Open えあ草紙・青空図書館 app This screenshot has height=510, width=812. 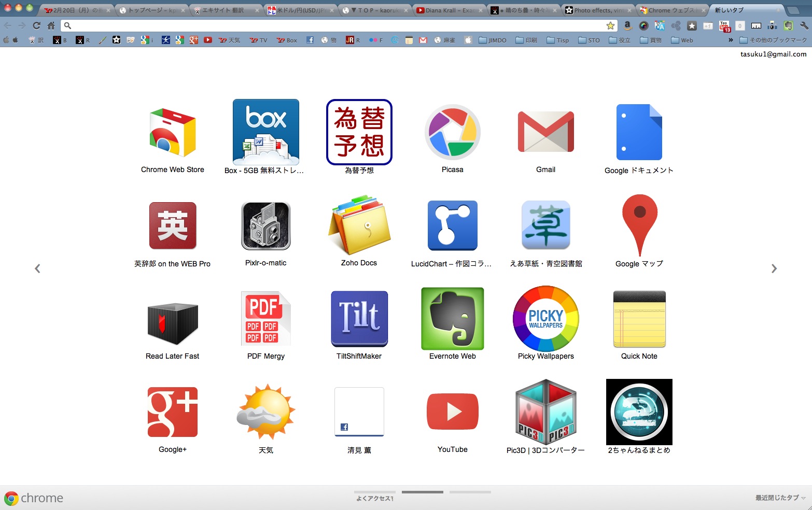pos(546,225)
